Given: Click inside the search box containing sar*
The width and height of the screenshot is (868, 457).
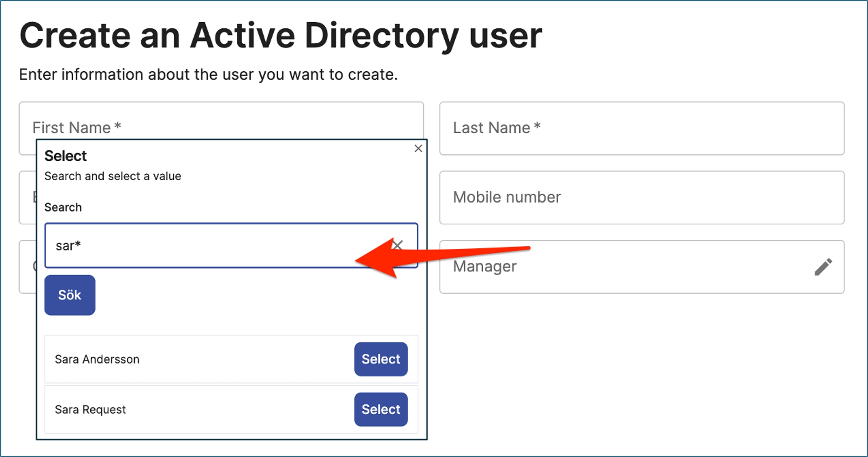Looking at the screenshot, I should (x=217, y=246).
